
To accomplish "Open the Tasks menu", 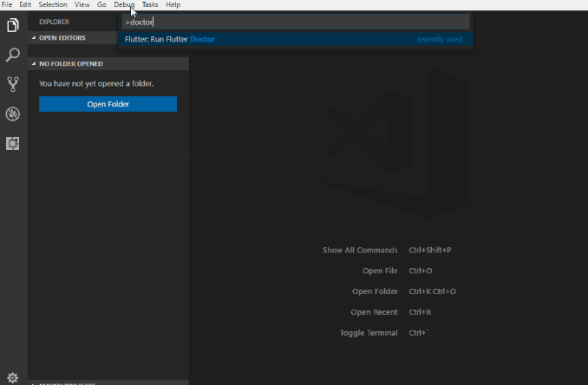I will click(x=150, y=4).
